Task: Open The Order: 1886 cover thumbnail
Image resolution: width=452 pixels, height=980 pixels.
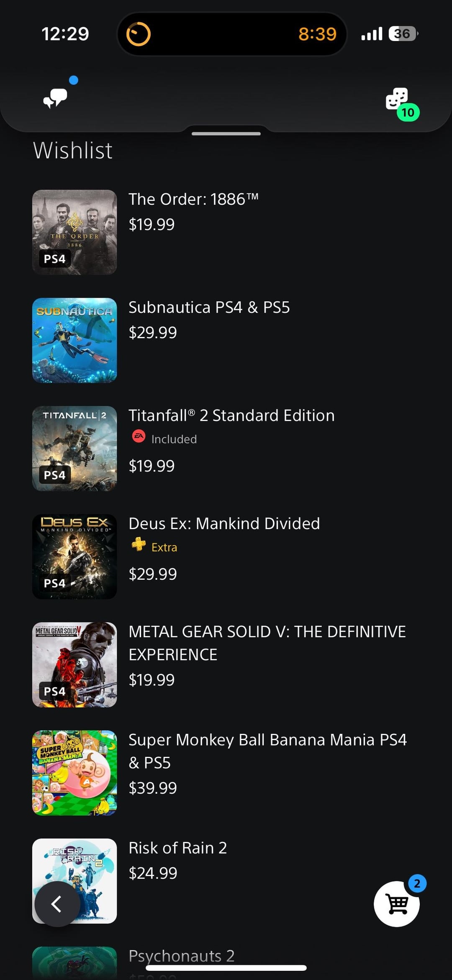Action: tap(74, 232)
